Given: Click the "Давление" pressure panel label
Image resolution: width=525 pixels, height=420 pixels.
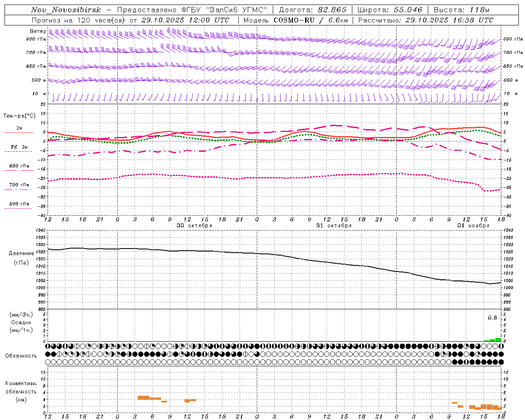Looking at the screenshot, I should (21, 253).
